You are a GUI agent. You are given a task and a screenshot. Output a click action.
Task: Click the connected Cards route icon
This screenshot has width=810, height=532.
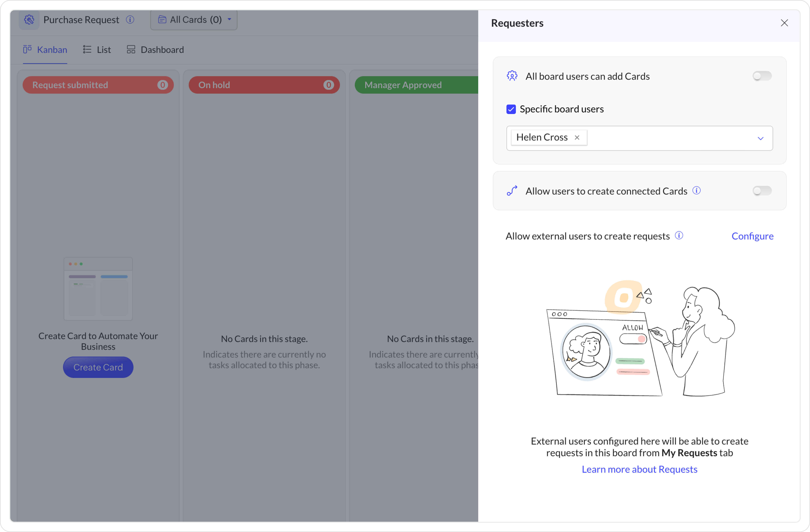click(512, 191)
